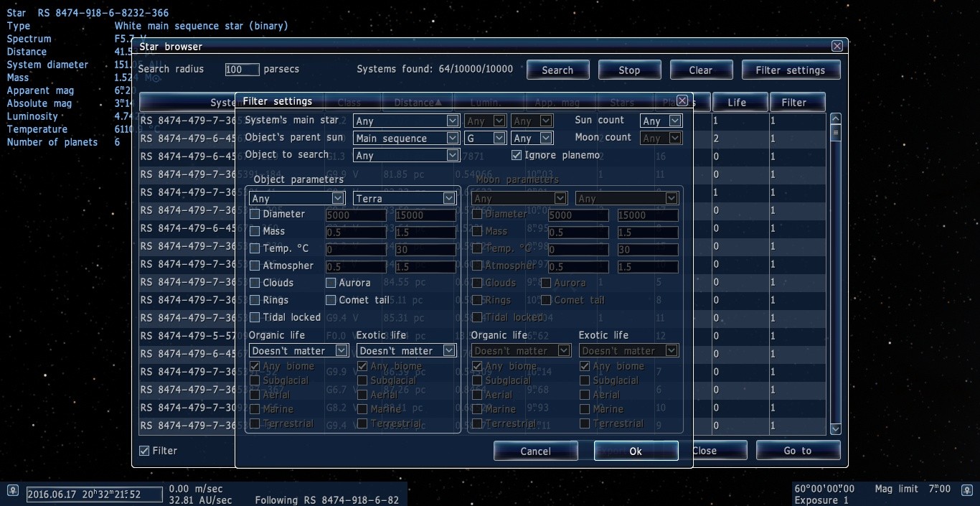Confirm Filter settings with Ok

pos(636,451)
